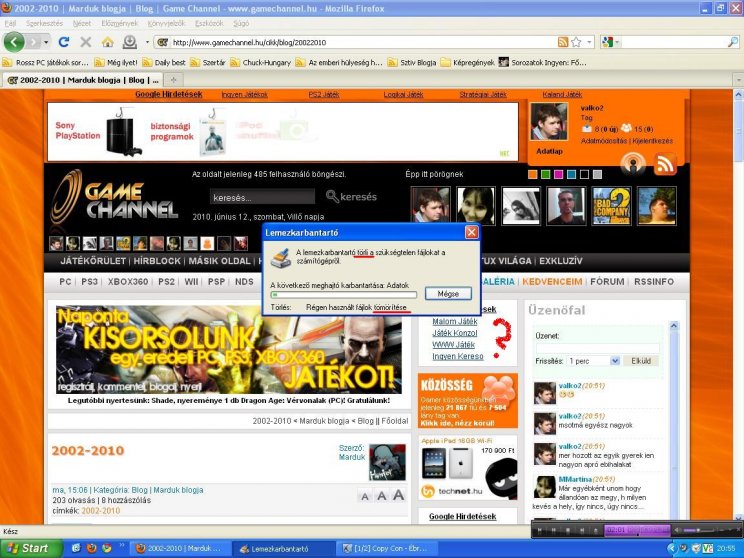This screenshot has width=744, height=558.
Task: Click inside the keresés search field
Action: (262, 196)
